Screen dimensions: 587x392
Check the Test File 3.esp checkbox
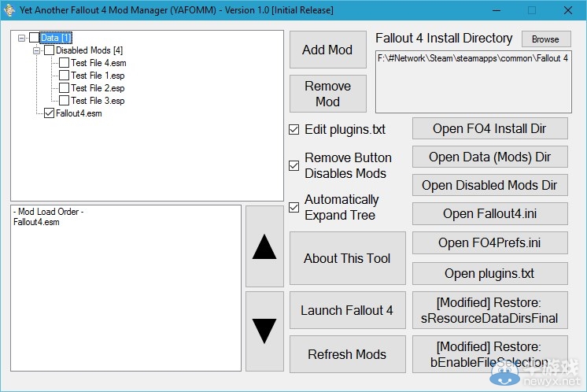pos(64,100)
